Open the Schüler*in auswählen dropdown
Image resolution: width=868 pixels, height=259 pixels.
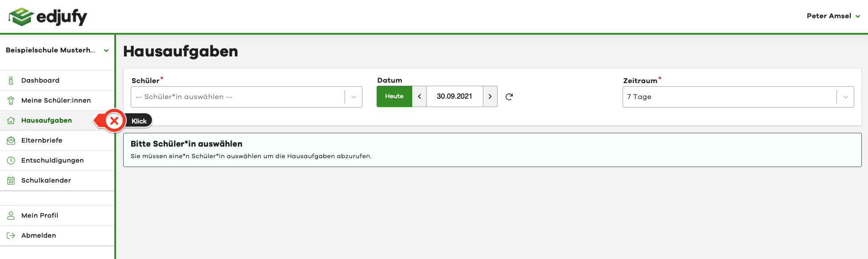point(246,97)
